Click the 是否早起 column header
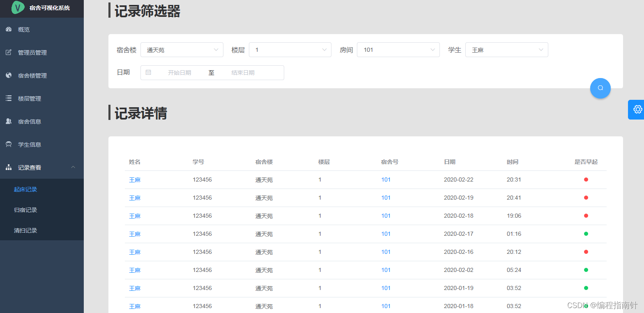 click(x=586, y=162)
